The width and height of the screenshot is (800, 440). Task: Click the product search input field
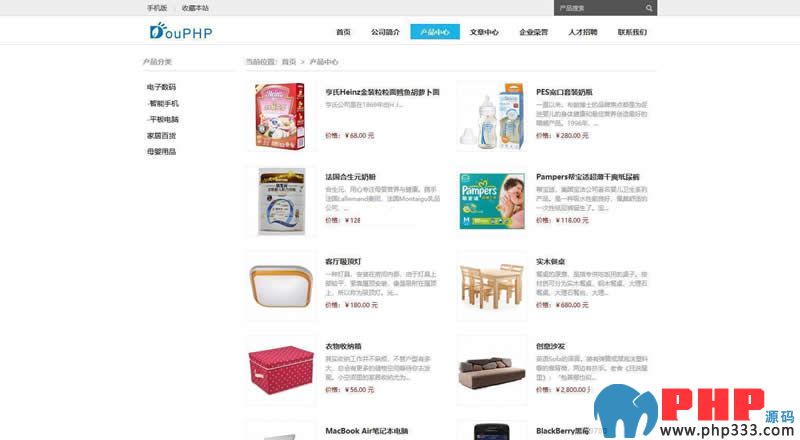(x=599, y=8)
